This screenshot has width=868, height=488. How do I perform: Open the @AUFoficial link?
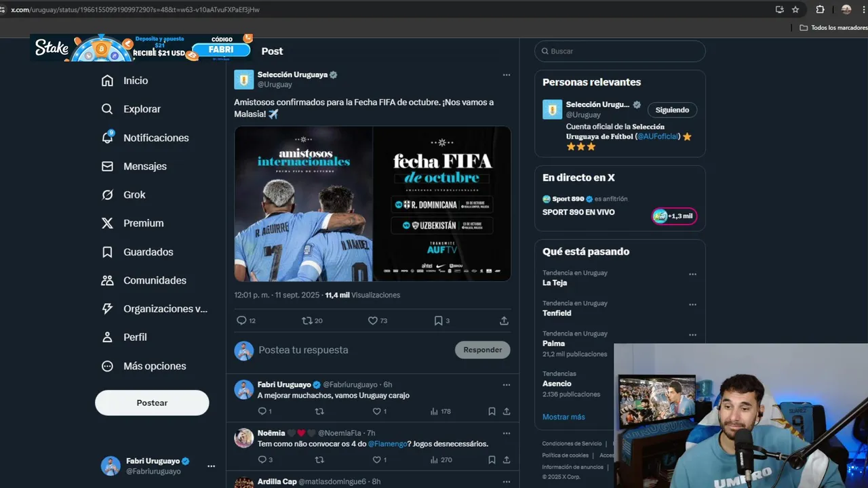tap(658, 136)
